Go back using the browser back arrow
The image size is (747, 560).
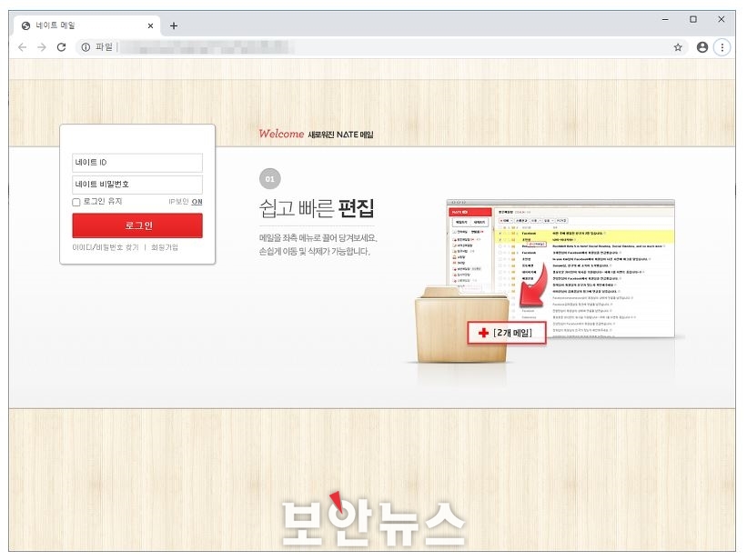(x=23, y=47)
